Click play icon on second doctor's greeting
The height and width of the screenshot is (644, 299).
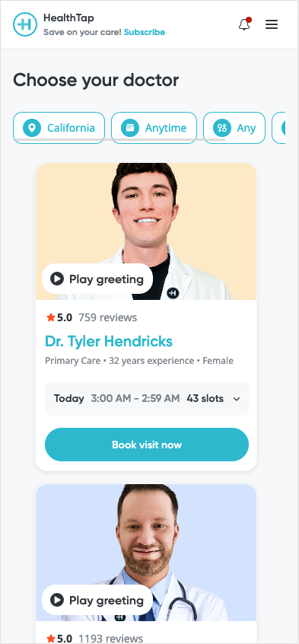(57, 600)
